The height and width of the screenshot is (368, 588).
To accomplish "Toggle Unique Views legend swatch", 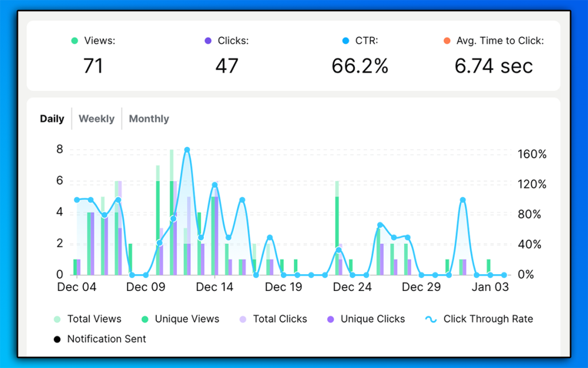I will 145,319.
